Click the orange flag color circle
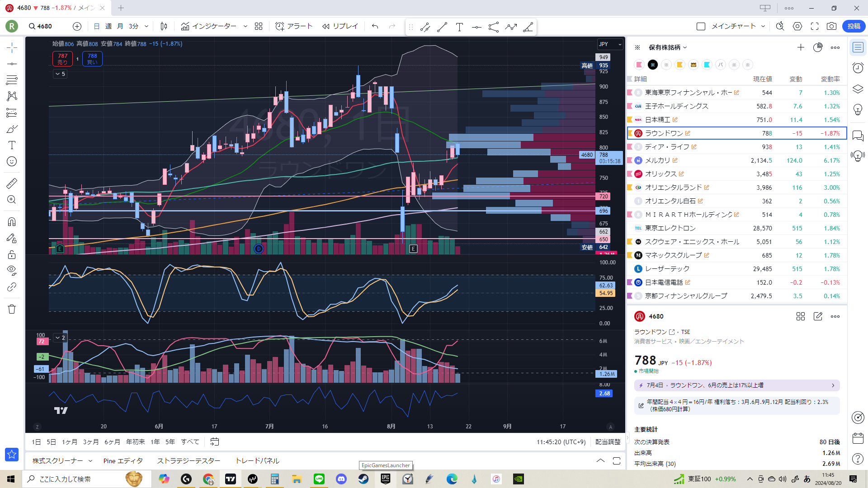868x488 pixels. 679,65
